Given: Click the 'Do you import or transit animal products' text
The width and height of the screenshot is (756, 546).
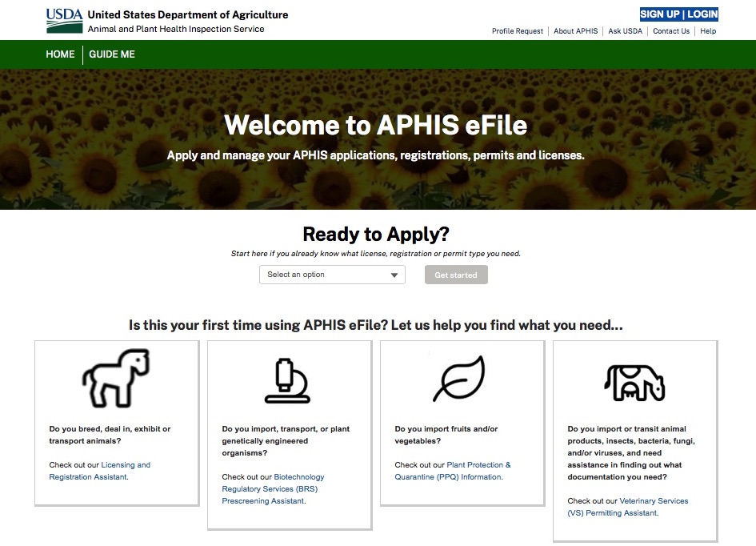Looking at the screenshot, I should [x=631, y=453].
